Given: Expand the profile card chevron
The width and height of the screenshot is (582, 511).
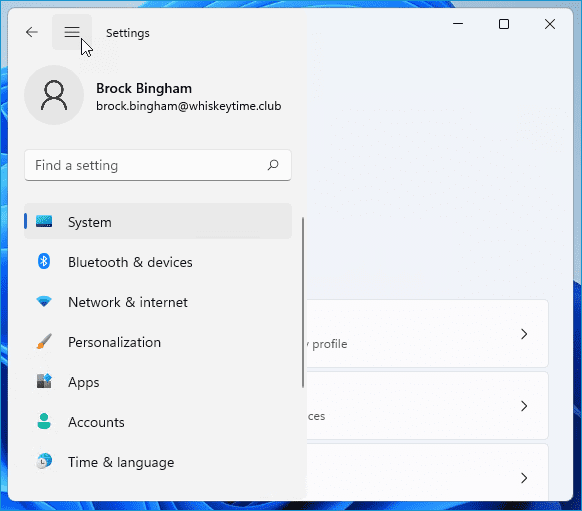Looking at the screenshot, I should (x=524, y=334).
